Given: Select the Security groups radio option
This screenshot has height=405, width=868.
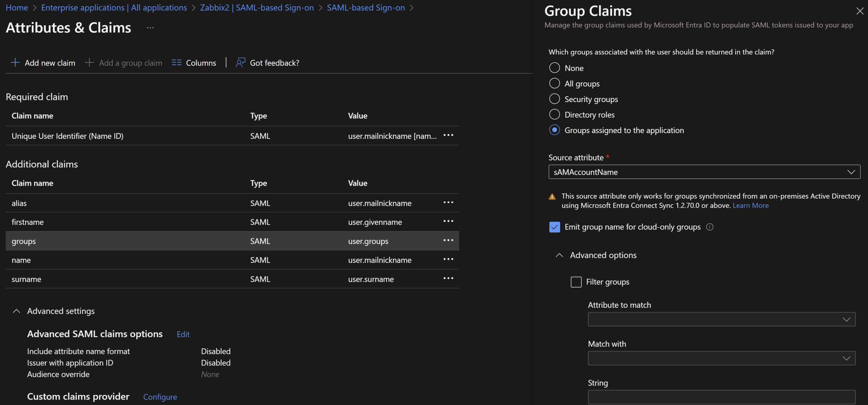Looking at the screenshot, I should pyautogui.click(x=554, y=99).
